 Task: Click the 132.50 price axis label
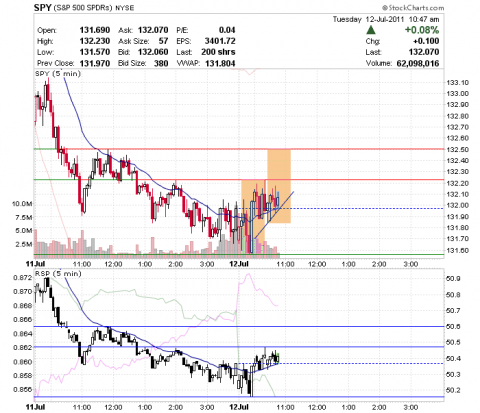pyautogui.click(x=457, y=149)
